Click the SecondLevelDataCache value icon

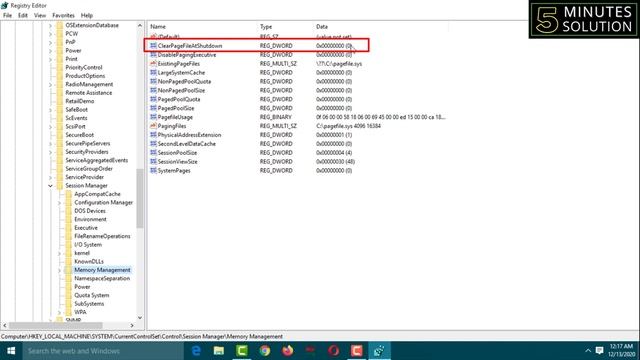(153, 144)
